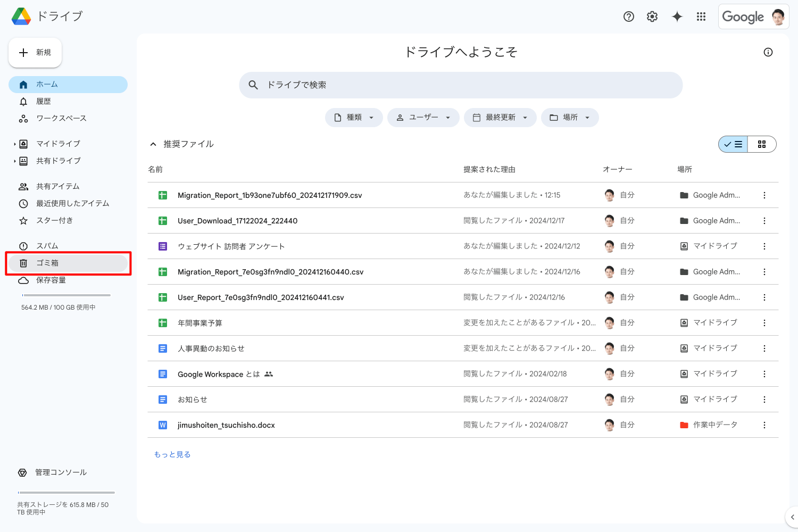
Task: Open the 最終更新 filter dropdown
Action: pyautogui.click(x=500, y=118)
